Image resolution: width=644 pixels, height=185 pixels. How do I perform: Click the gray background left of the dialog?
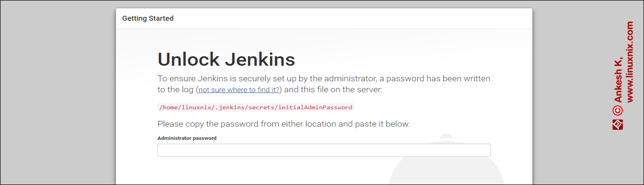[x=58, y=92]
